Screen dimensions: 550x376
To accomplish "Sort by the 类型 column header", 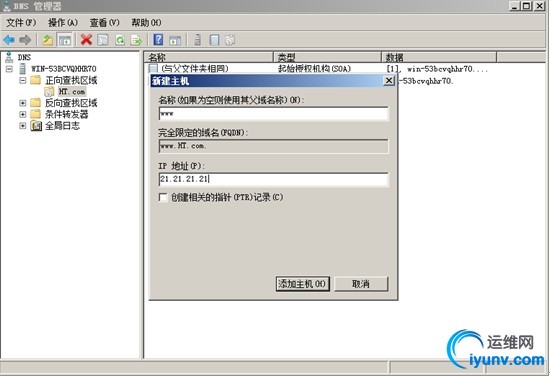I will pyautogui.click(x=327, y=57).
